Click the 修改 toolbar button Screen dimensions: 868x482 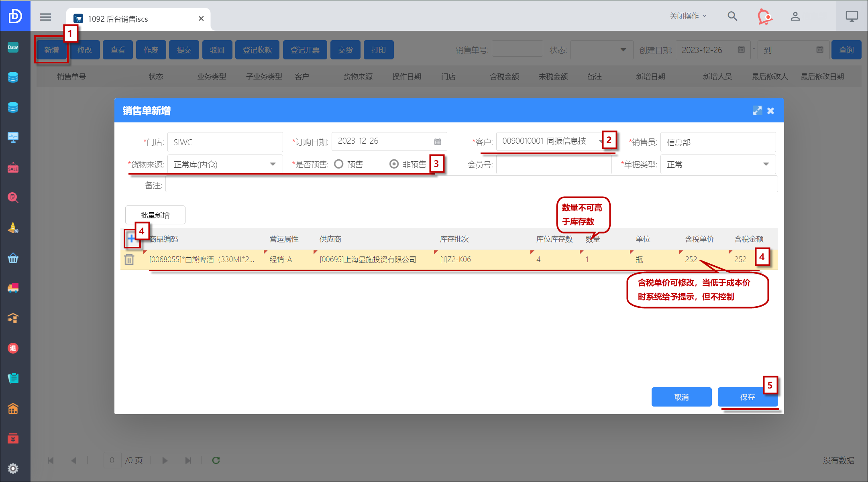tap(85, 50)
